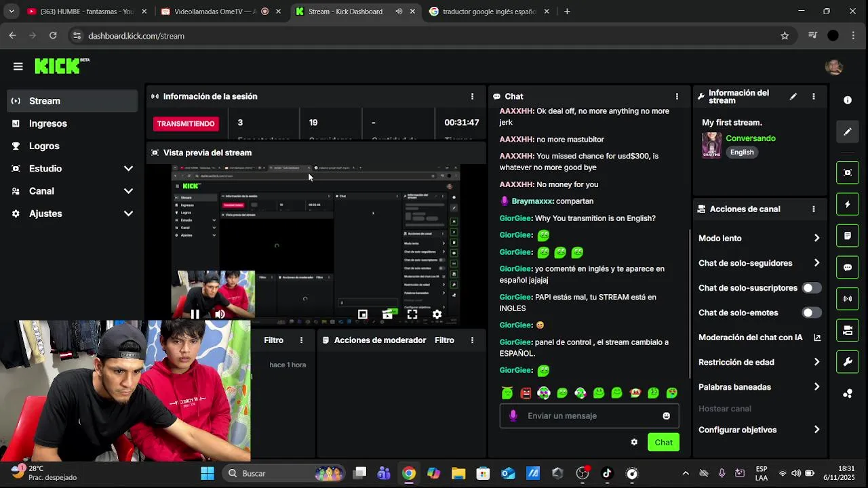Open Acciones de moderador three-dot menu
The image size is (868, 488).
click(x=472, y=340)
